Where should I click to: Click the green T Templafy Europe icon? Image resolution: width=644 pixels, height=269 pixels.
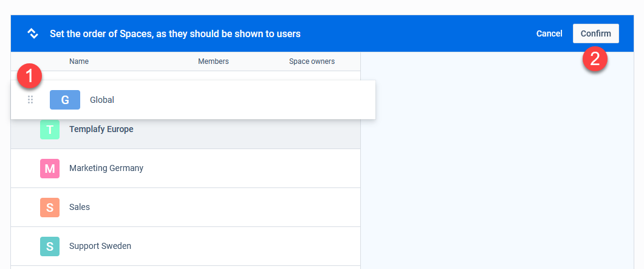[50, 129]
